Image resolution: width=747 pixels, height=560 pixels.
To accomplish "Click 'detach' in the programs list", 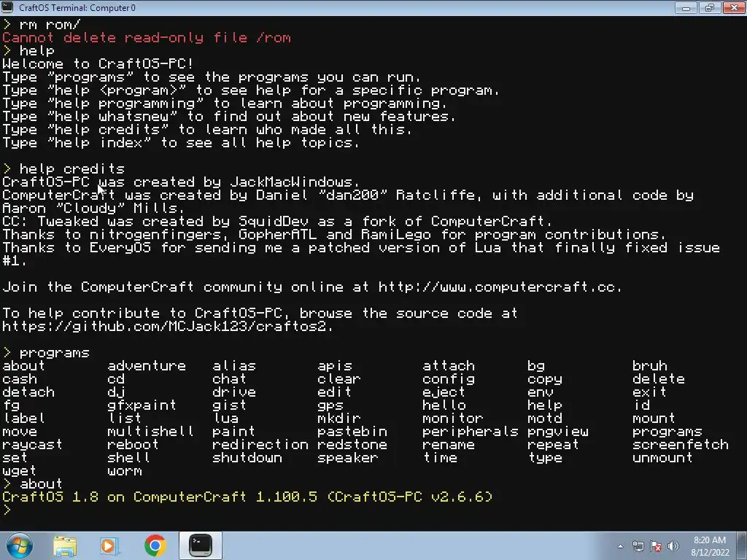I will [28, 392].
